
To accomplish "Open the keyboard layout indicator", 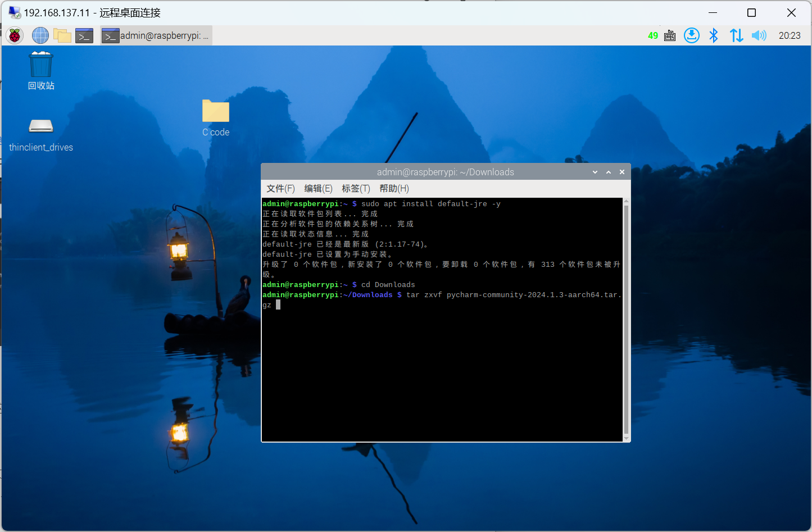I will [670, 35].
